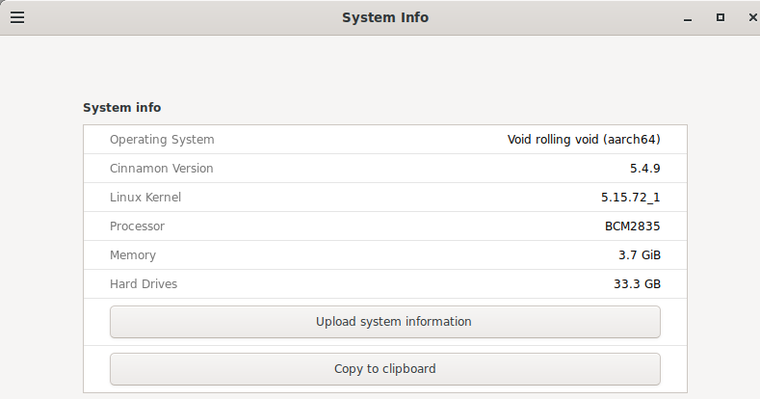Click Upload system information button
Screen dimensions: 760x399
tap(385, 321)
